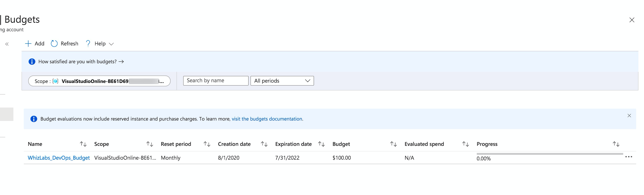
Task: Sort by Evaluated spend arrows
Action: [x=465, y=144]
